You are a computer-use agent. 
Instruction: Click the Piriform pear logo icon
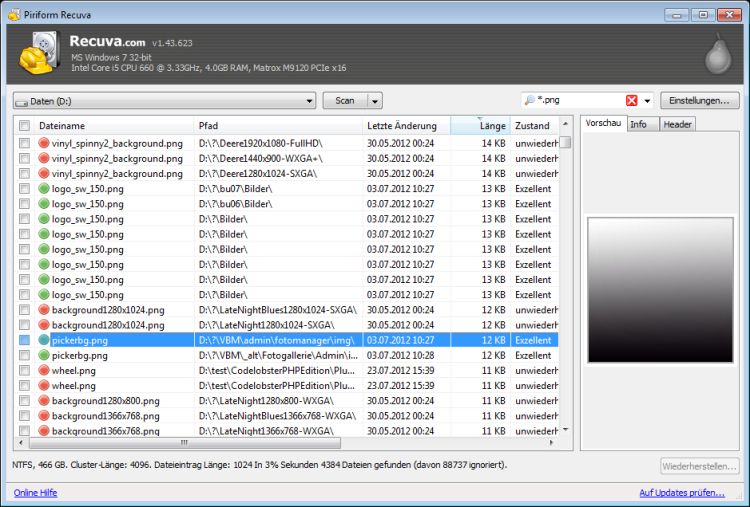click(718, 54)
